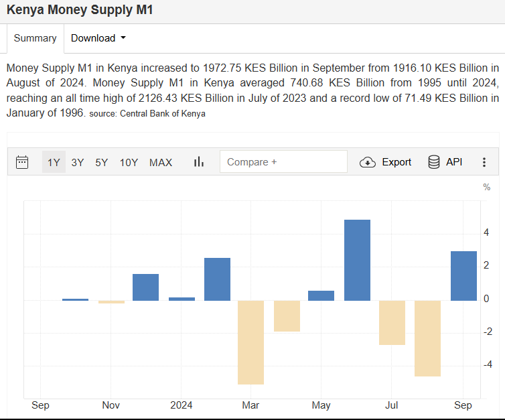Click the tallest blue bar for June
Screen dimensions: 505x420
357,260
